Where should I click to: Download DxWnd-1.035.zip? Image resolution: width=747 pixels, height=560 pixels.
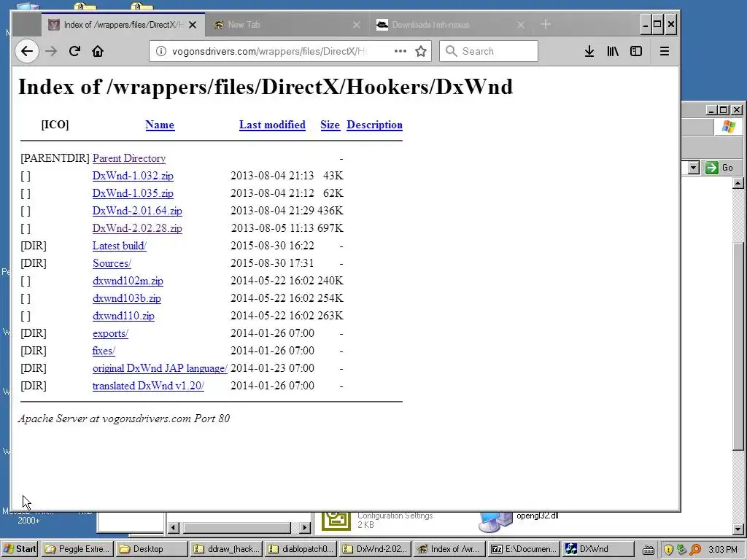[133, 193]
